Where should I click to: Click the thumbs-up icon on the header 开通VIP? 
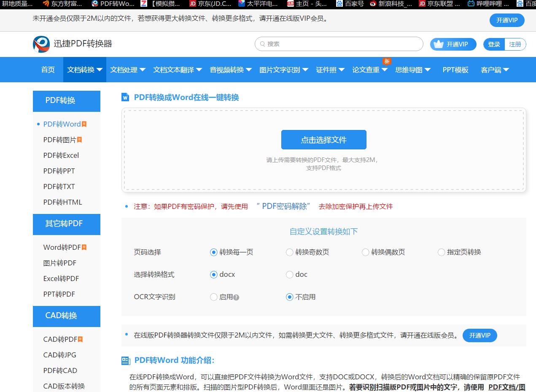click(438, 44)
